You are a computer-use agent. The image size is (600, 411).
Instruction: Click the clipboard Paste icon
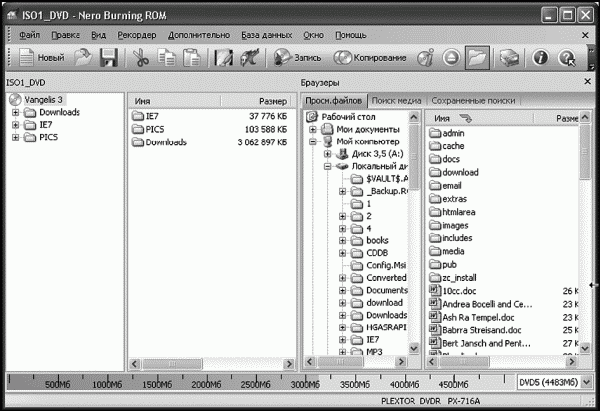coord(191,58)
